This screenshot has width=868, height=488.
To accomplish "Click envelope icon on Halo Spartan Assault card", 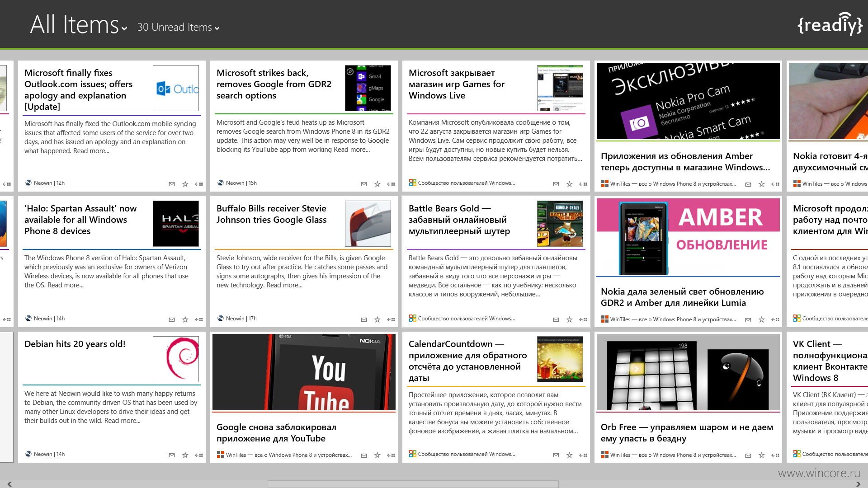I will pyautogui.click(x=172, y=319).
